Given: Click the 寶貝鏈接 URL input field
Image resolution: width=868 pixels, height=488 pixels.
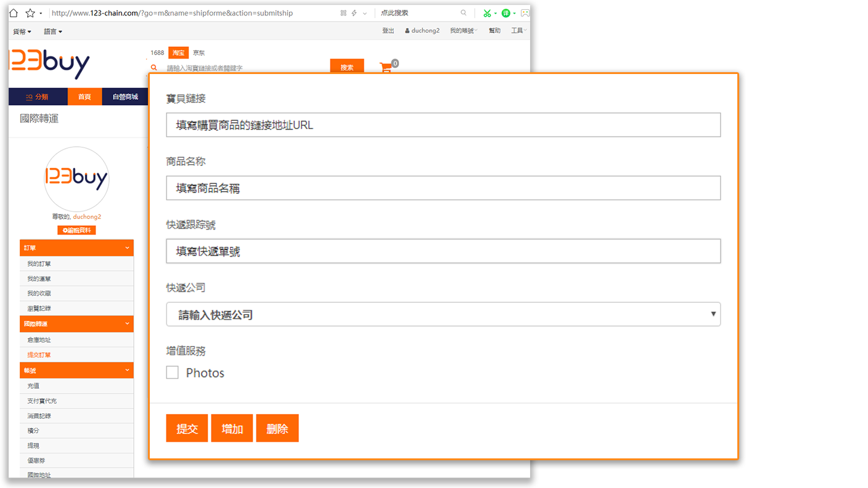Looking at the screenshot, I should [443, 125].
